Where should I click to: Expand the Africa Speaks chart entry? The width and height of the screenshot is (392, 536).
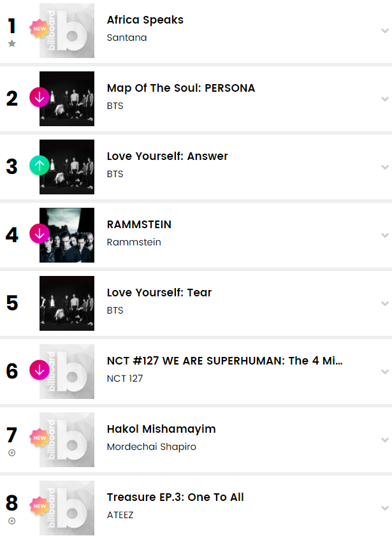pos(384,31)
